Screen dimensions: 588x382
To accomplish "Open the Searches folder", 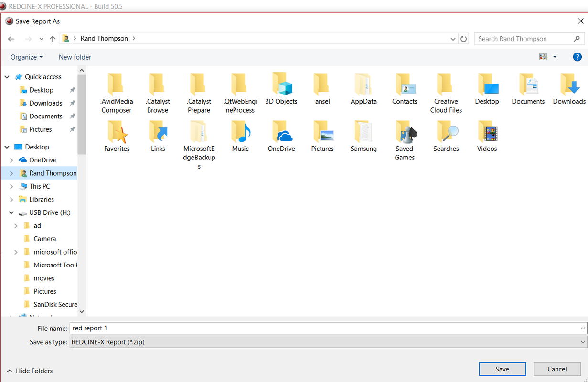I will point(446,136).
